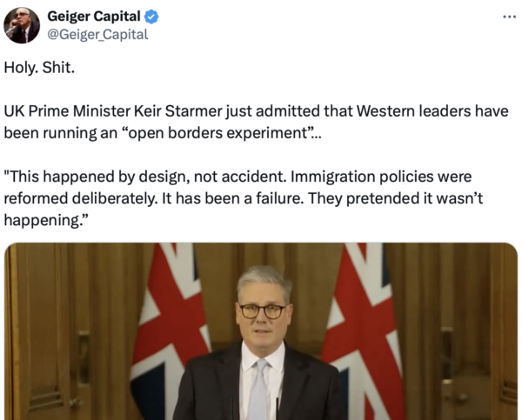Screen dimensions: 522x420
Task: Click the speaker's glasses in the video
Action: pyautogui.click(x=263, y=309)
